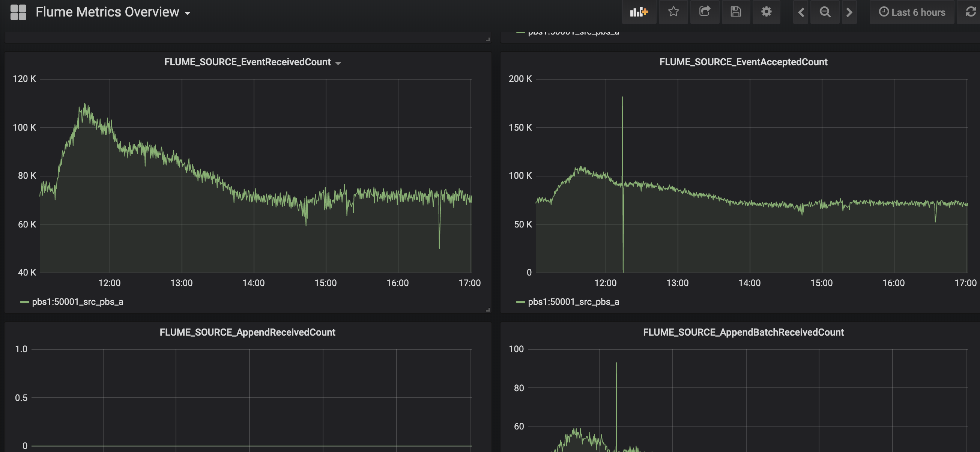Toggle the pbs1:50001_src_pbs_a series in EventReceivedCount legend
The image size is (980, 452).
(77, 302)
